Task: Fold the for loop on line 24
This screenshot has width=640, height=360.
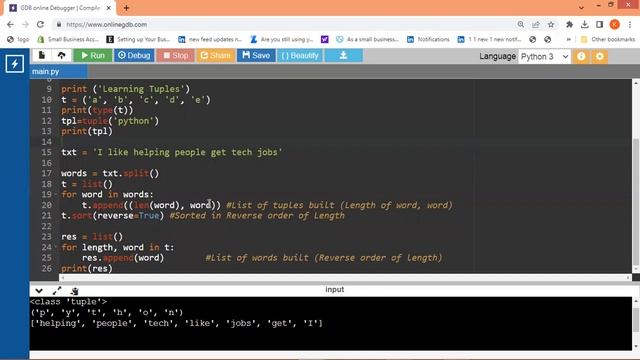Action: pyautogui.click(x=56, y=247)
